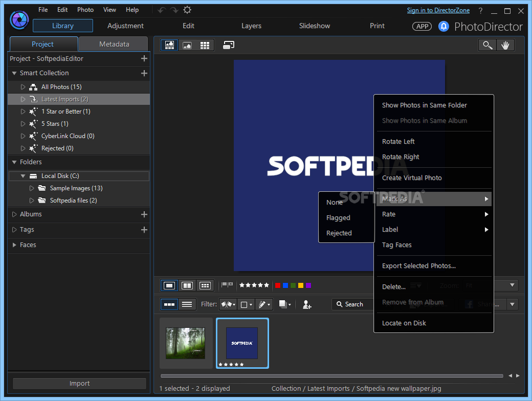The width and height of the screenshot is (532, 401).
Task: Collapse the Local Disk (C:) folder
Action: pos(23,176)
